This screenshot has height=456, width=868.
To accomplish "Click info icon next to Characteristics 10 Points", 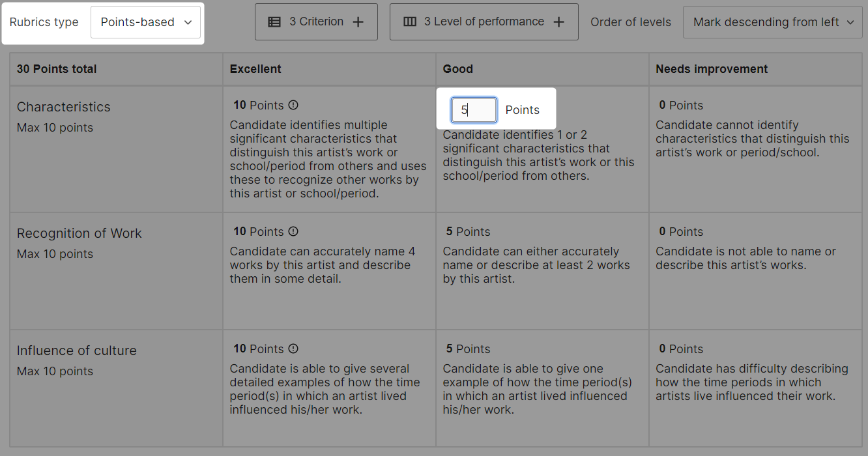I will (x=293, y=105).
